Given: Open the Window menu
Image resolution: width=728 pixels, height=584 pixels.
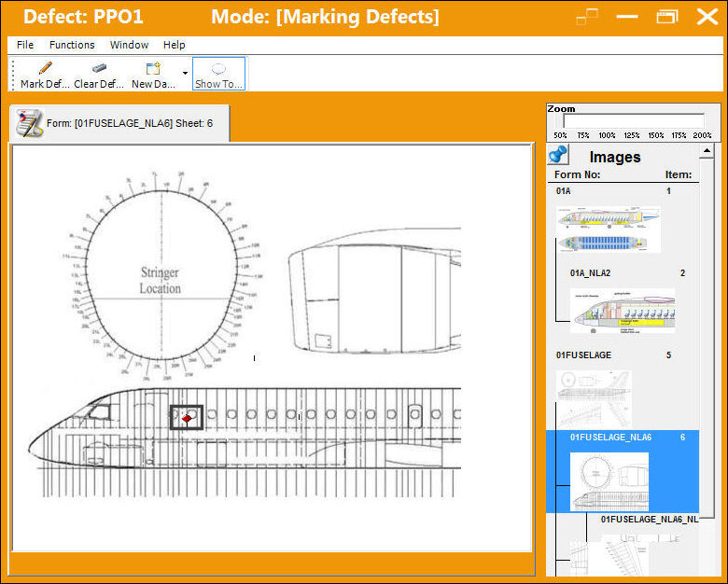Looking at the screenshot, I should (x=129, y=45).
